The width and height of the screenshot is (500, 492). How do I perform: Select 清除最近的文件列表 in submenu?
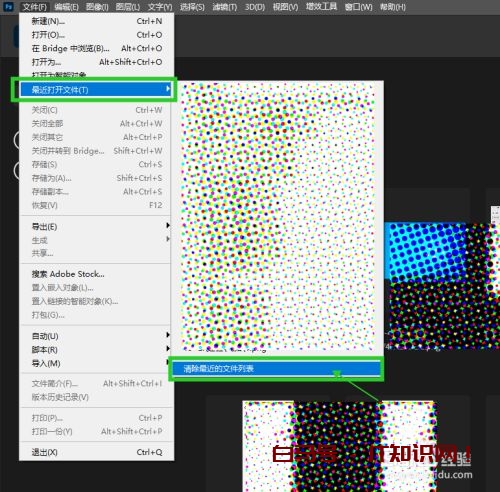pyautogui.click(x=276, y=368)
